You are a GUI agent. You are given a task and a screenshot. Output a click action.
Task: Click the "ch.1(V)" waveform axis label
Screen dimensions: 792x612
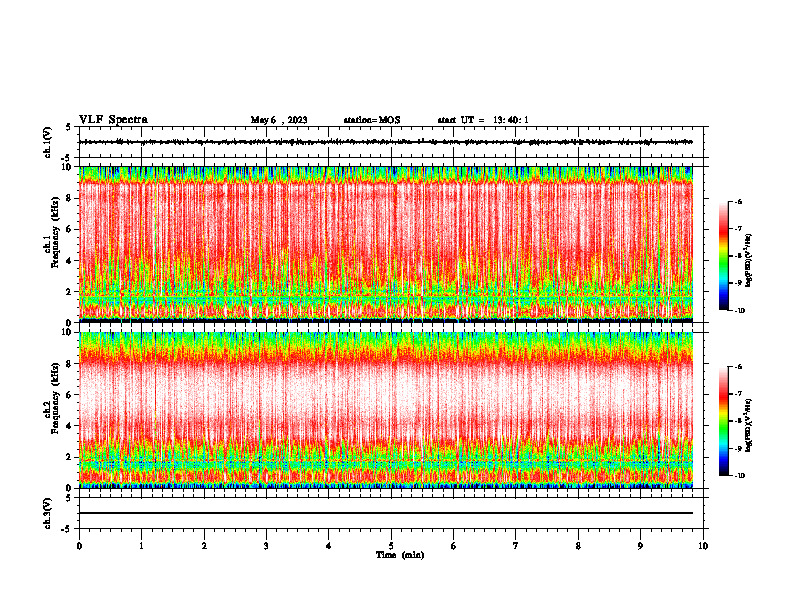click(x=48, y=142)
